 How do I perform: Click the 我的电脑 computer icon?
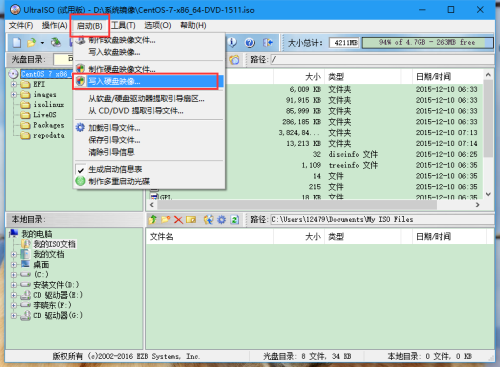click(x=14, y=233)
